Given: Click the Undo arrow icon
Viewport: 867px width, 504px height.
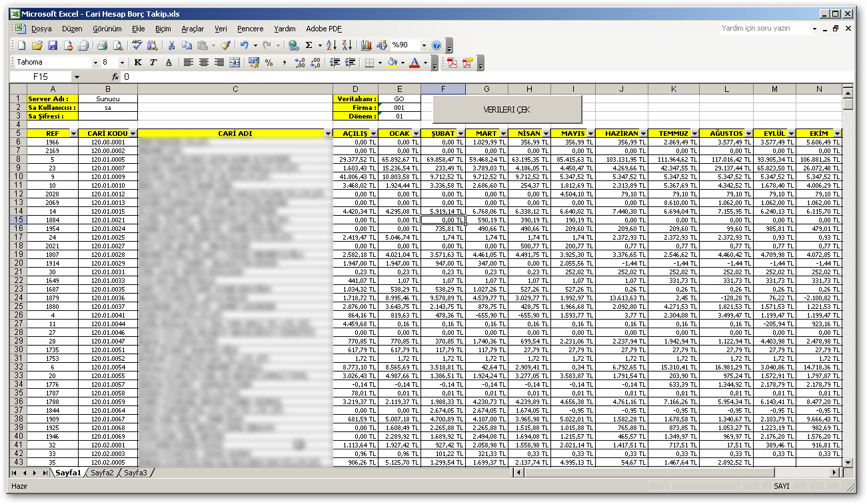Looking at the screenshot, I should [245, 45].
